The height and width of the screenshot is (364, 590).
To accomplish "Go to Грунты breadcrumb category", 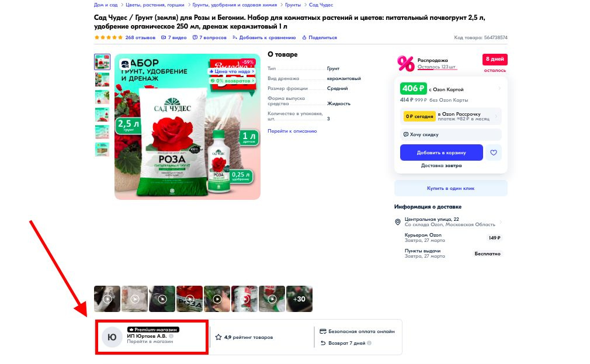I will tap(293, 5).
